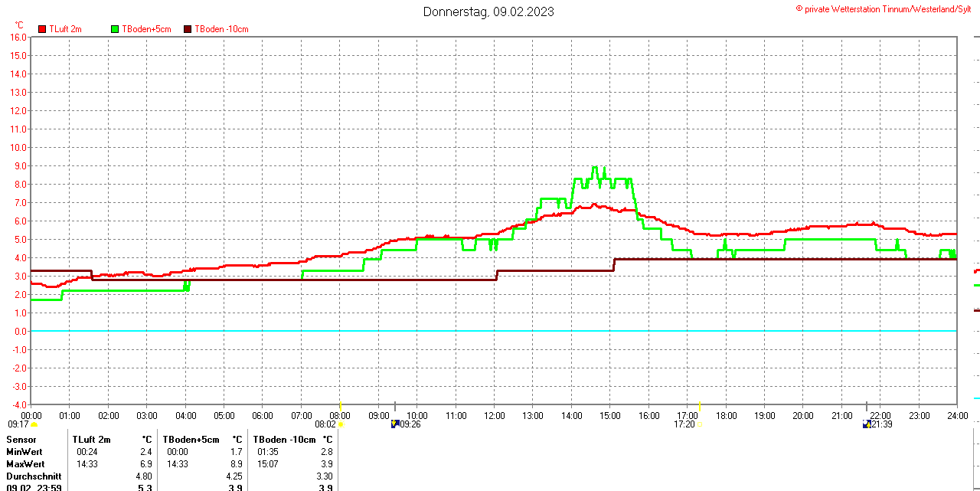This screenshot has height=491, width=980.
Task: Click the sunrise icon next to 08:02
Action: [x=341, y=424]
